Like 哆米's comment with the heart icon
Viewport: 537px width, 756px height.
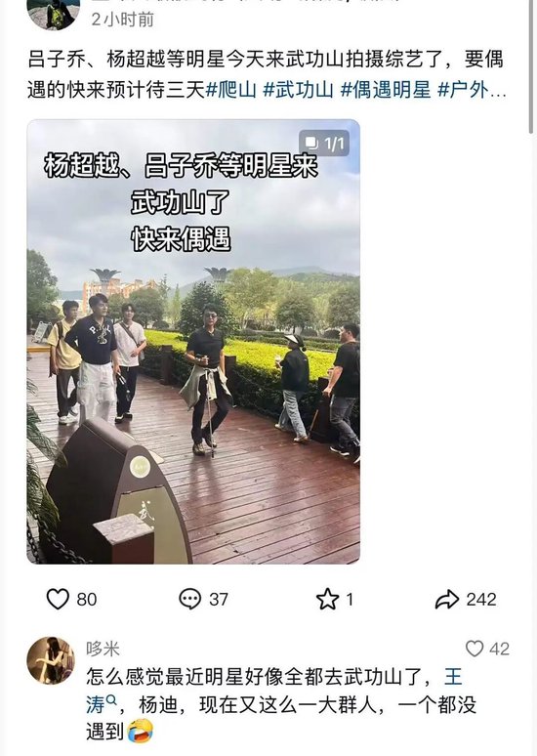[x=475, y=649]
